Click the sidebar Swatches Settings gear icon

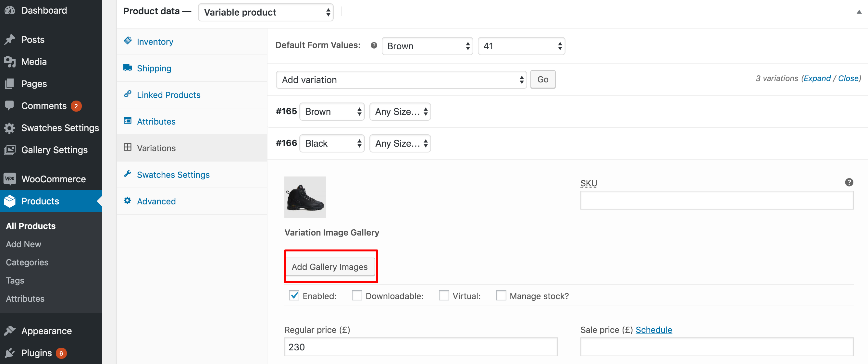point(10,128)
